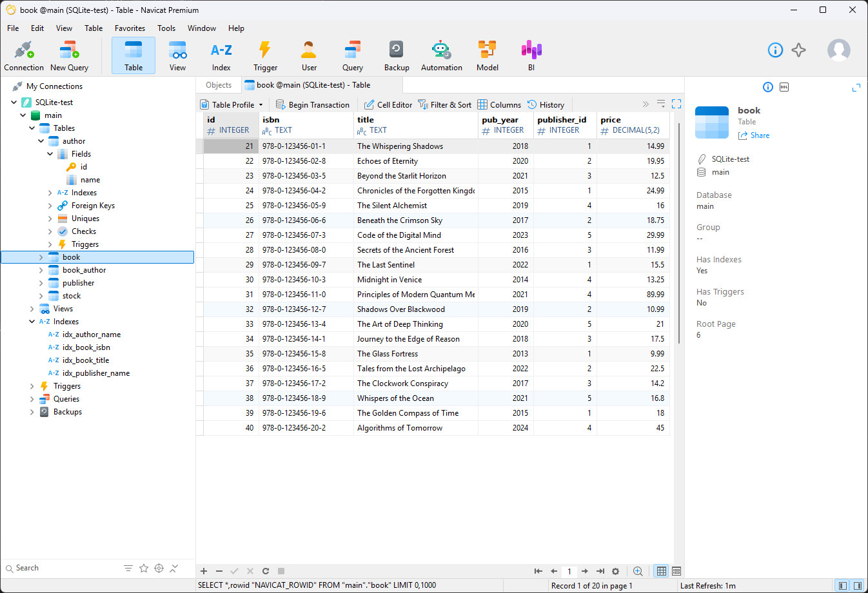Open the File menu
The height and width of the screenshot is (593, 868).
click(13, 28)
